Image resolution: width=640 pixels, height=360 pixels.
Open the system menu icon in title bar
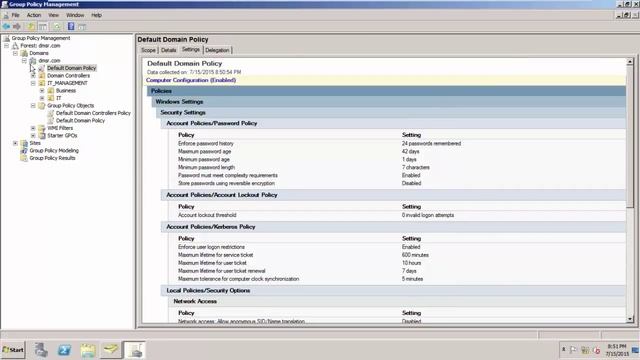[x=4, y=4]
